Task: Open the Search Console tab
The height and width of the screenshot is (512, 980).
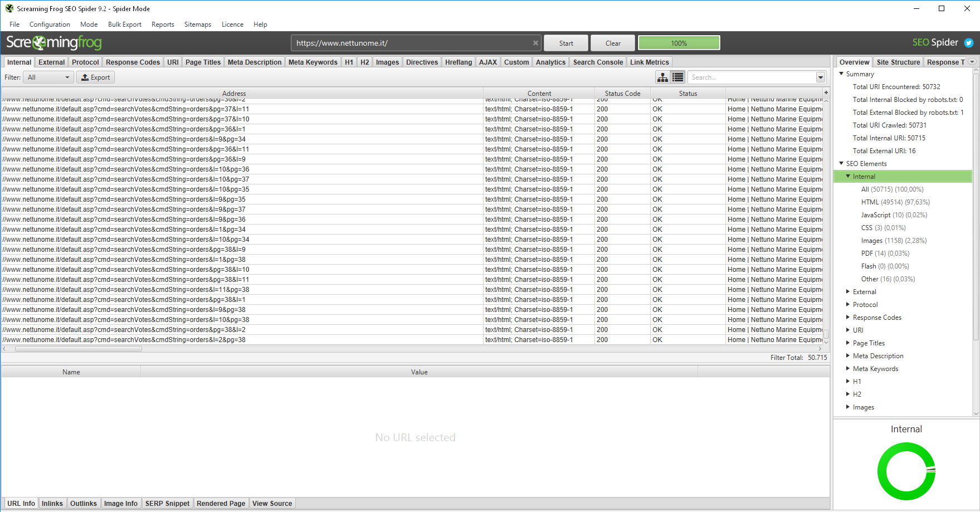Action: click(598, 62)
